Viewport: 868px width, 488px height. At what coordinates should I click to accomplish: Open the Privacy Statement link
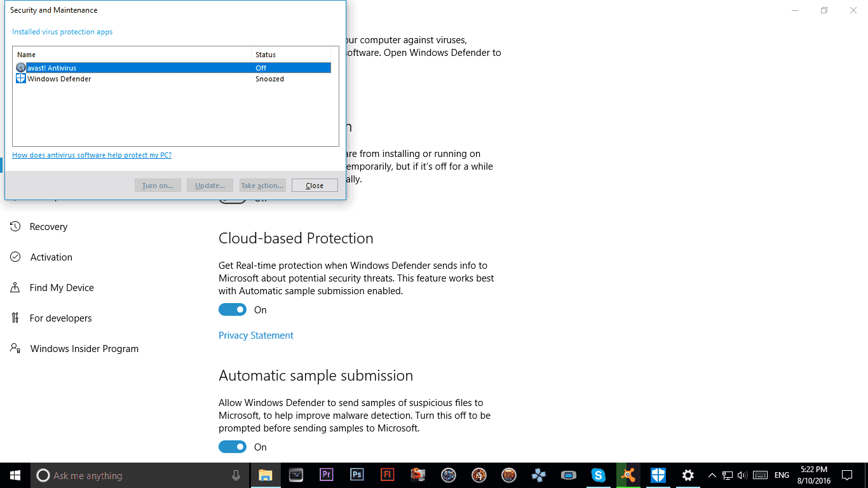[x=256, y=335]
